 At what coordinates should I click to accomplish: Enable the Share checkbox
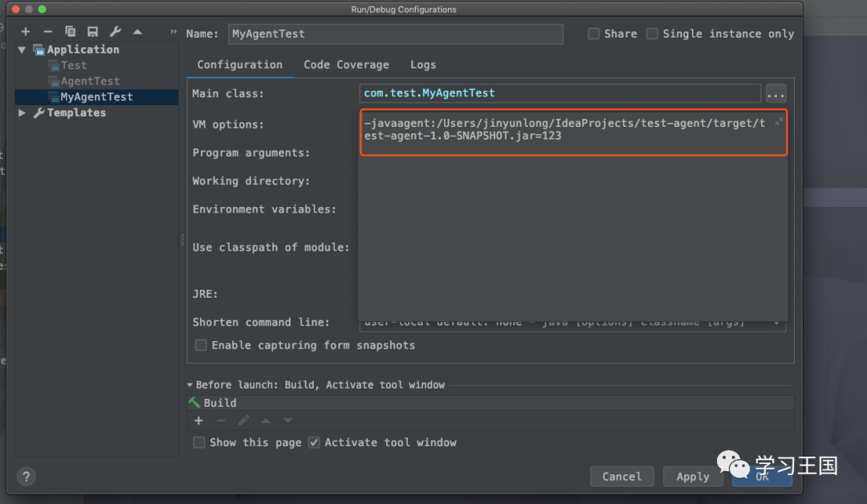594,34
